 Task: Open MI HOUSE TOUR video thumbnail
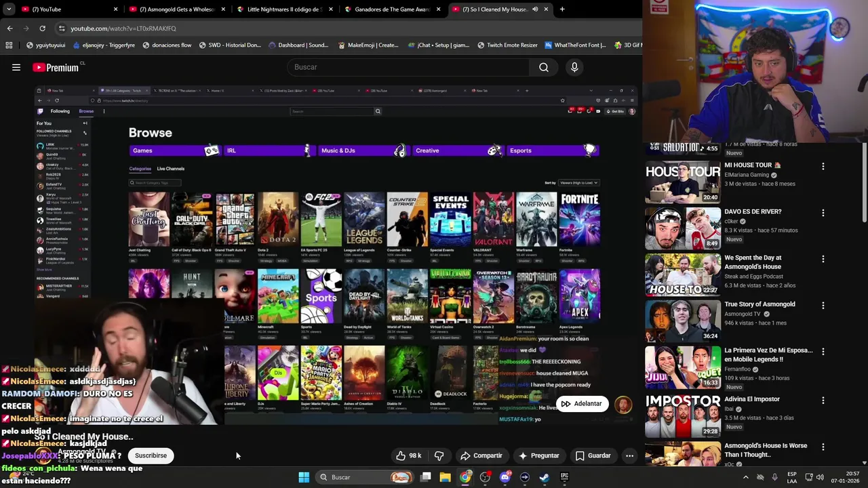pos(683,182)
